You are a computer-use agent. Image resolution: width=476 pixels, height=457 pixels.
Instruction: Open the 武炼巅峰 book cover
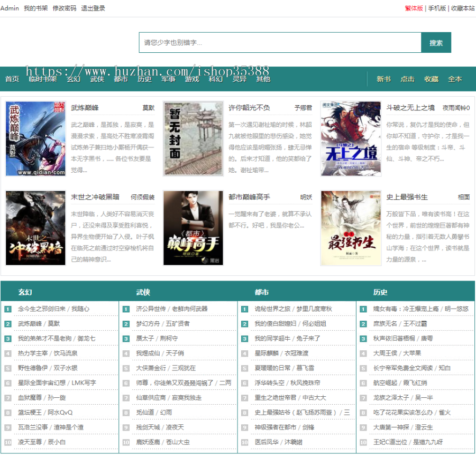[x=35, y=138]
